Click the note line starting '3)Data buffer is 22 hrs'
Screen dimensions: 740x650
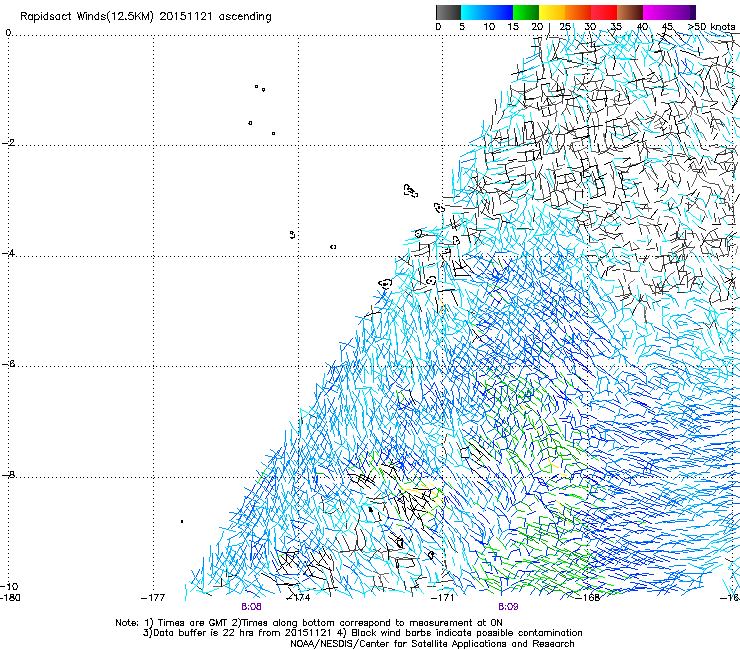coord(362,633)
